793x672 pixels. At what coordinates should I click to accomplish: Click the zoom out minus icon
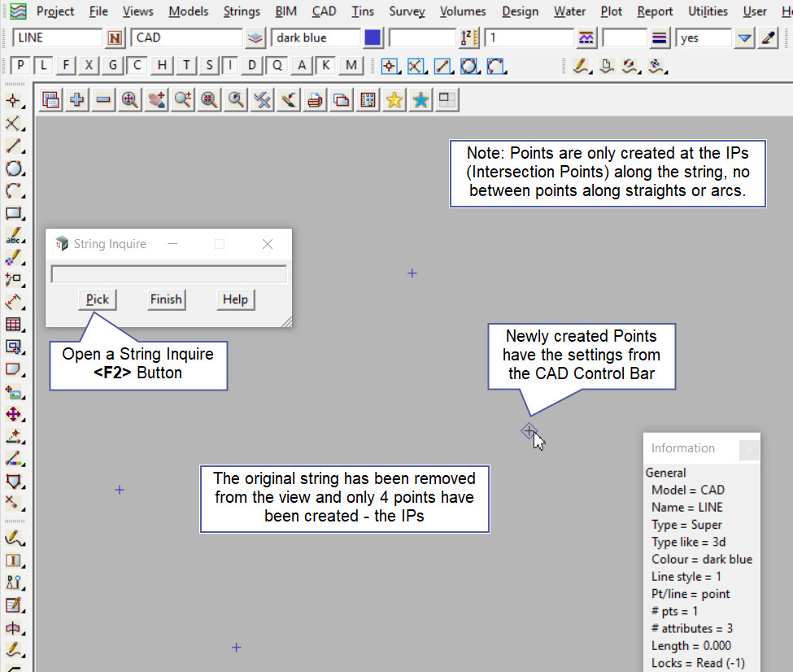103,100
